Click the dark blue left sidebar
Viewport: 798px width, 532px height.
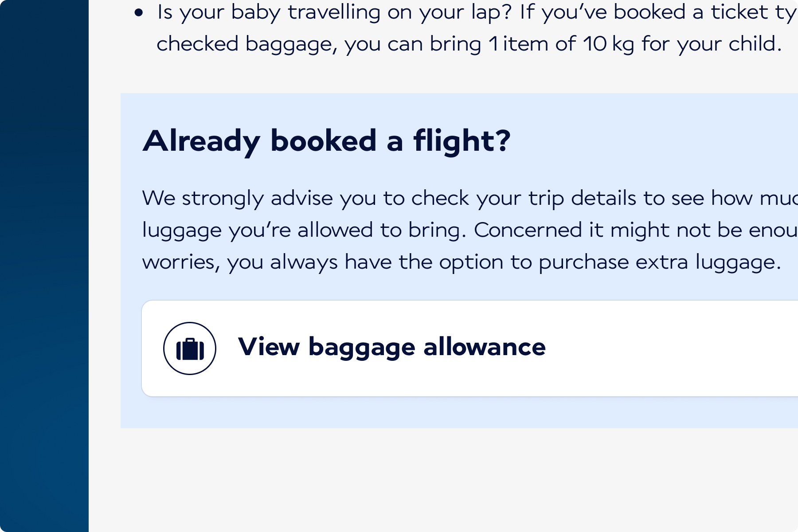click(x=44, y=266)
